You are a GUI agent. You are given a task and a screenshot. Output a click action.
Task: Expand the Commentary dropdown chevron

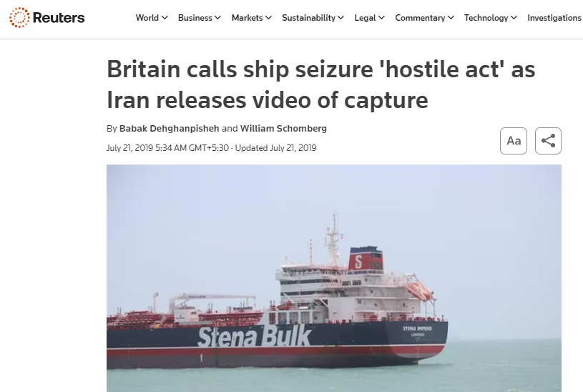(x=451, y=18)
